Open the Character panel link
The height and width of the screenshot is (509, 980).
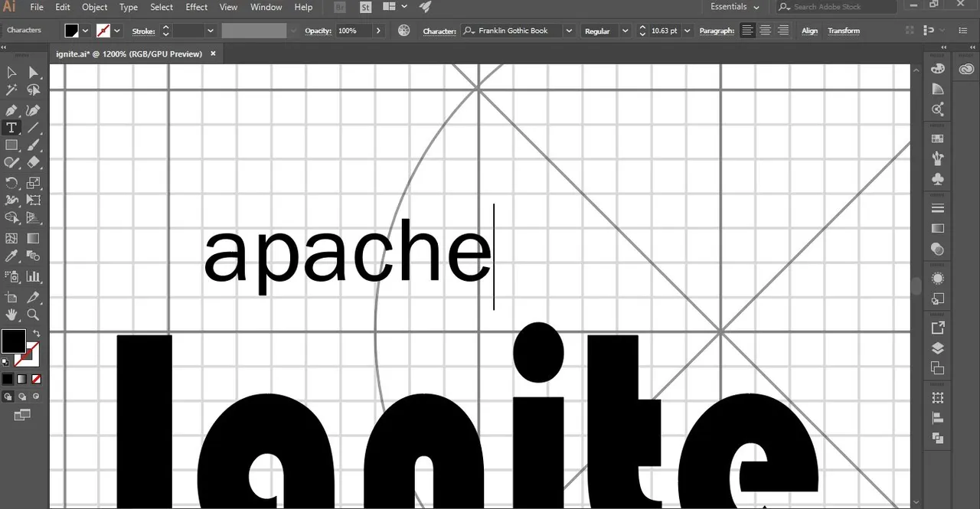[x=439, y=31]
